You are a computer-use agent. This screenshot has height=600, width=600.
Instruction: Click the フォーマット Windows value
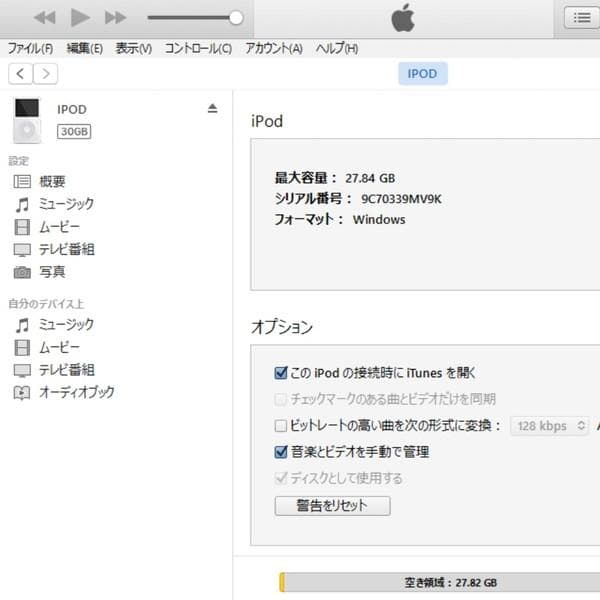[x=379, y=220]
